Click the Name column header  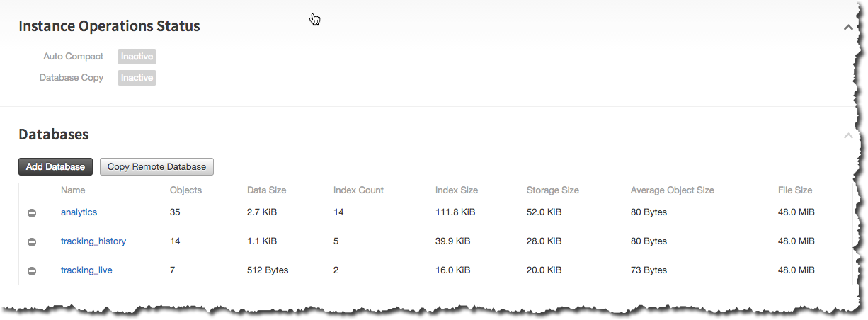pyautogui.click(x=72, y=190)
